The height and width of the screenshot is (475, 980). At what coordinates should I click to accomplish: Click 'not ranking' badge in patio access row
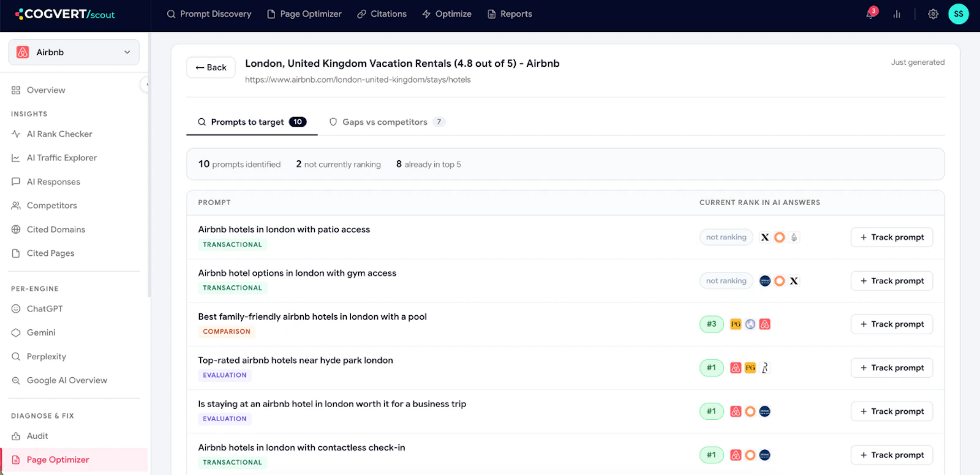[x=726, y=238]
